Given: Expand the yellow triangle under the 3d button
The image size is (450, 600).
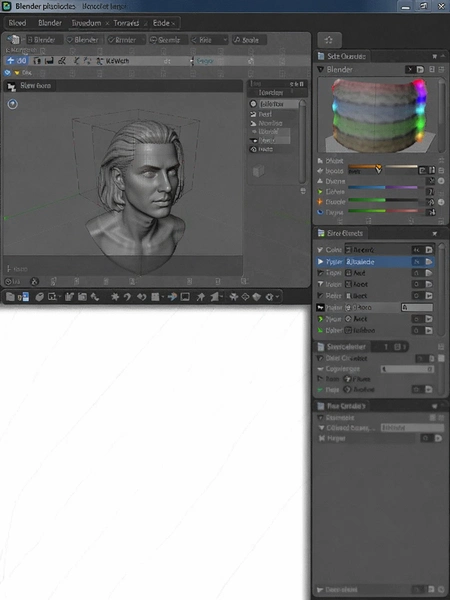Looking at the screenshot, I should [17, 73].
